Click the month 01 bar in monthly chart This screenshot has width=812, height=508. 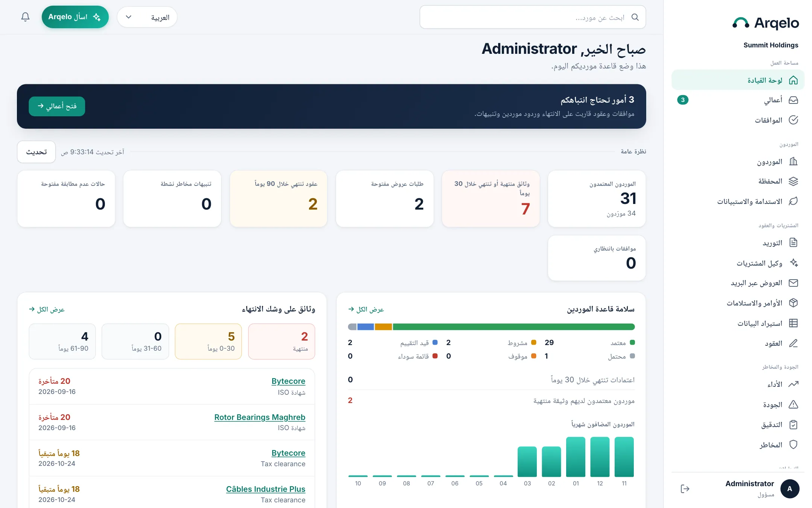pyautogui.click(x=576, y=456)
